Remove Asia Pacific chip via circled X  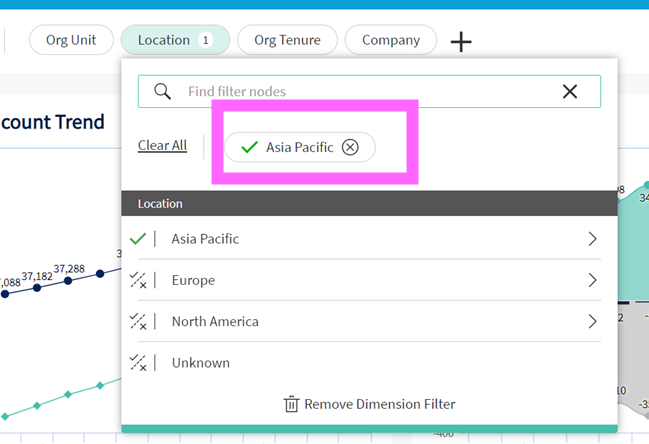350,147
